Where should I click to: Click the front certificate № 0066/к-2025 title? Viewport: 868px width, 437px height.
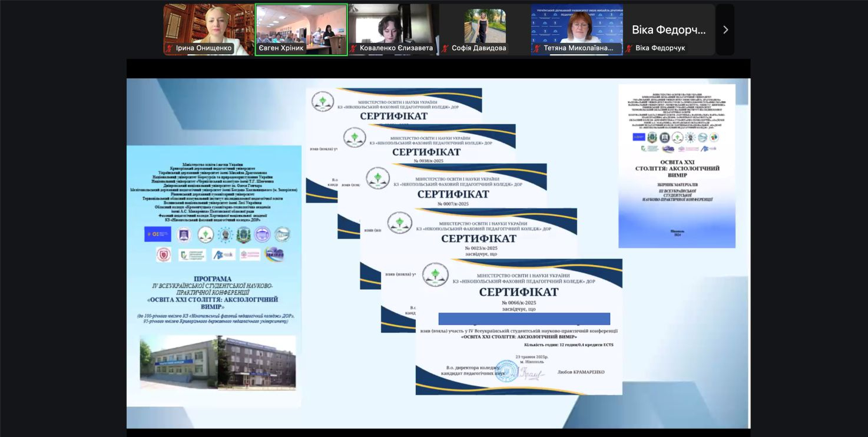click(x=519, y=292)
